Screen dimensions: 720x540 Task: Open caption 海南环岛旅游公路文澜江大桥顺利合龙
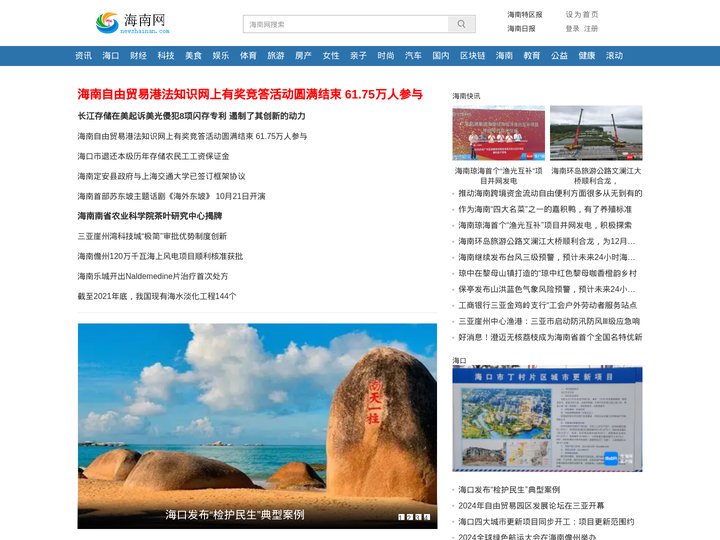596,175
